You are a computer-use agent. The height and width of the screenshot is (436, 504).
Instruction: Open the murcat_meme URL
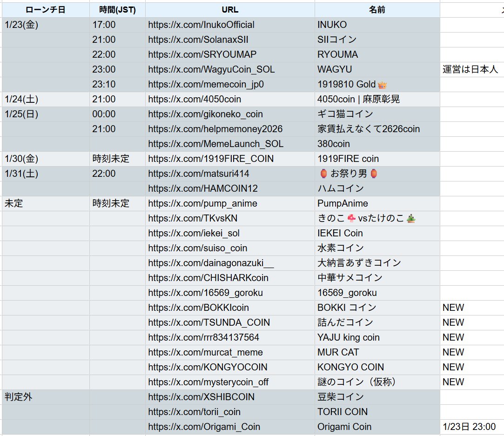205,352
